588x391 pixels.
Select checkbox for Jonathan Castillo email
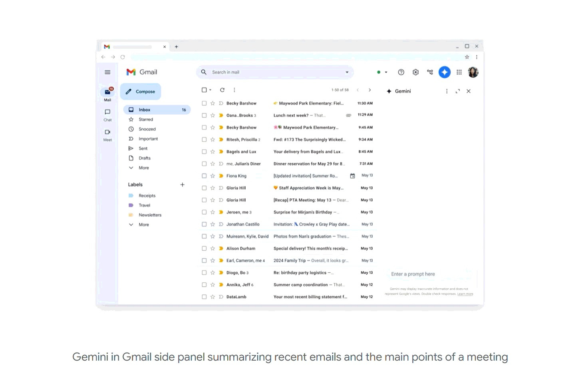click(204, 224)
